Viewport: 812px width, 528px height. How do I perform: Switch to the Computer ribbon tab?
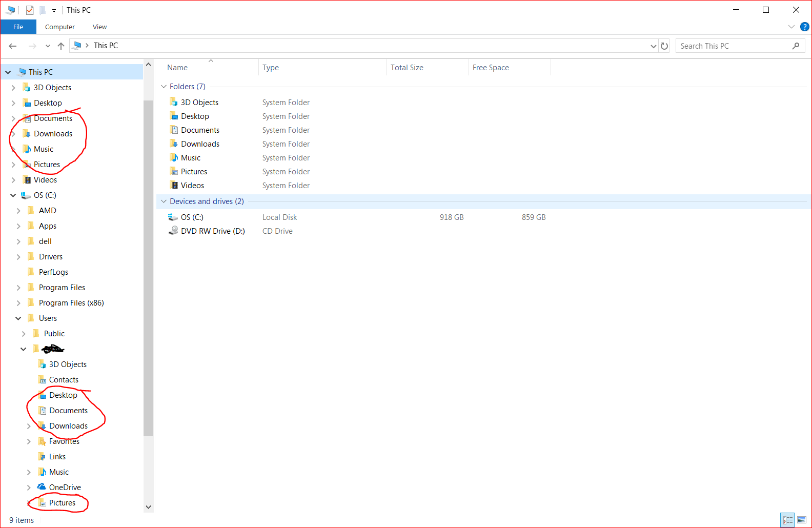(x=60, y=27)
